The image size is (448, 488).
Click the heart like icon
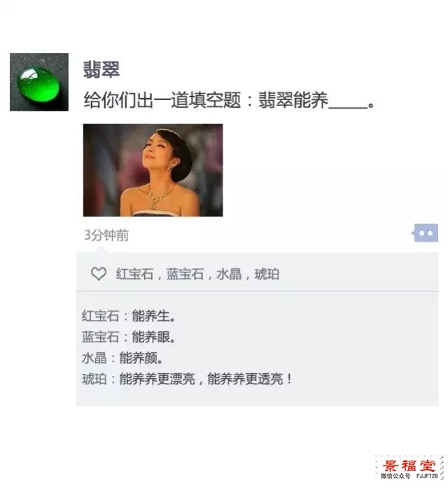pos(99,274)
